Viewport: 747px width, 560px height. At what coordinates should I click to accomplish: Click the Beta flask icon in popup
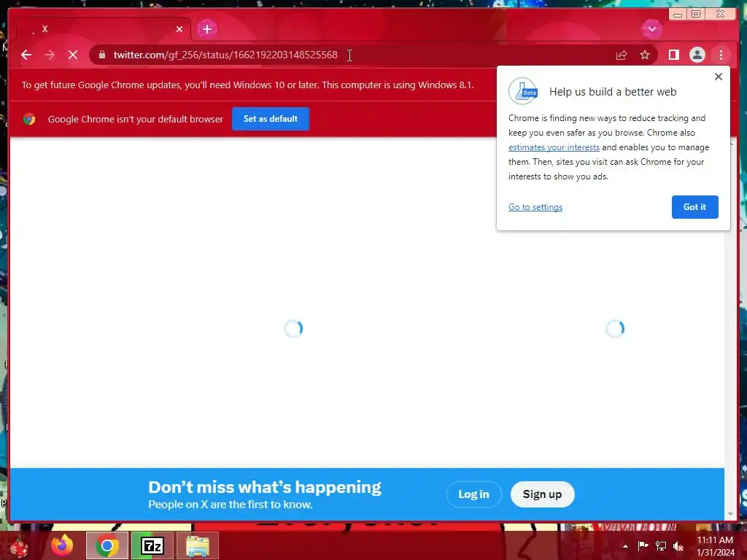click(522, 91)
